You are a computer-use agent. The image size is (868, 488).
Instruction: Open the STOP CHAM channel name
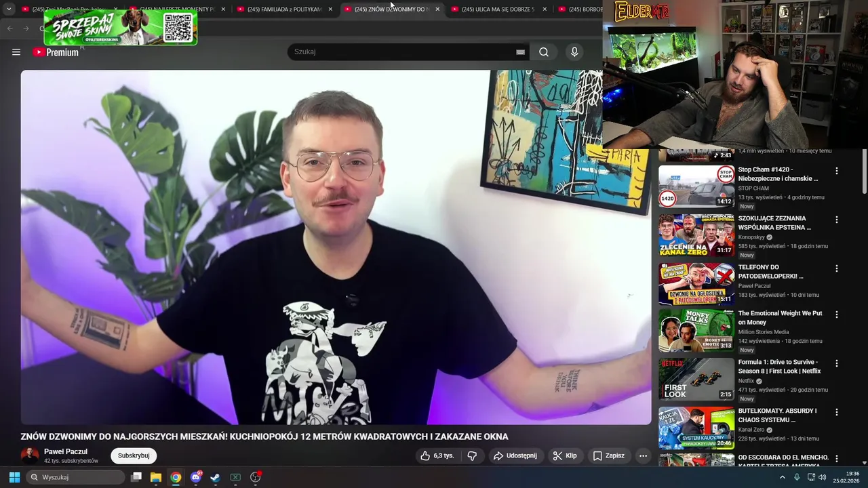coord(753,188)
